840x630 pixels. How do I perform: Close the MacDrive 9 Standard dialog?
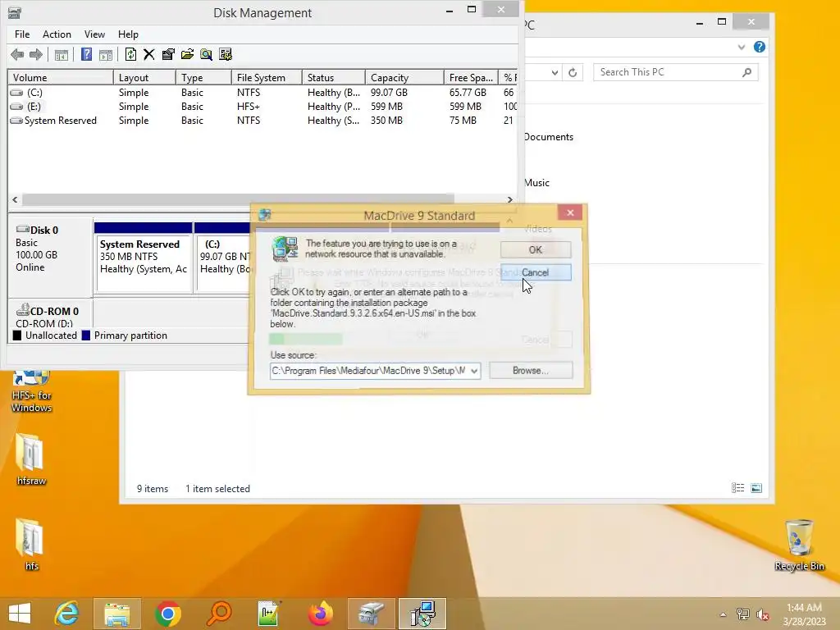[570, 212]
